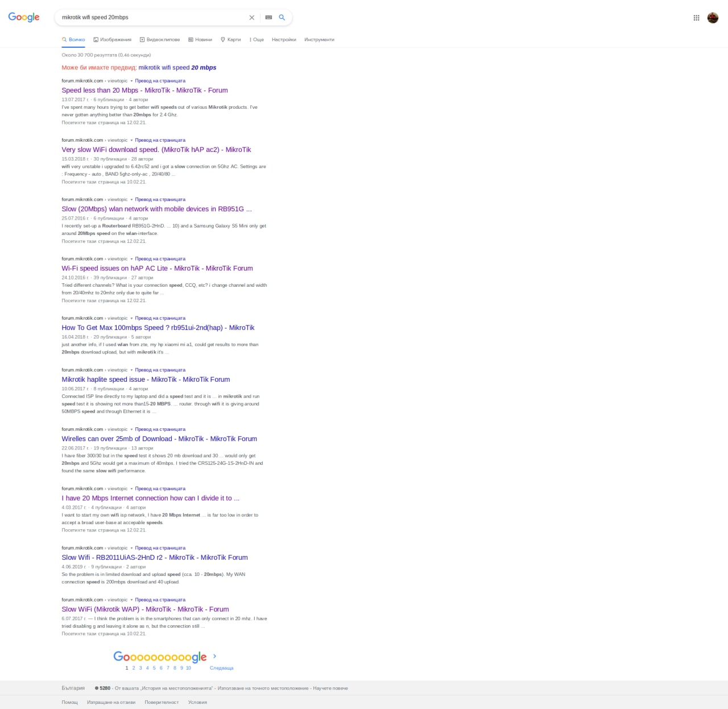Open Настройки menu
The height and width of the screenshot is (709, 728).
284,40
